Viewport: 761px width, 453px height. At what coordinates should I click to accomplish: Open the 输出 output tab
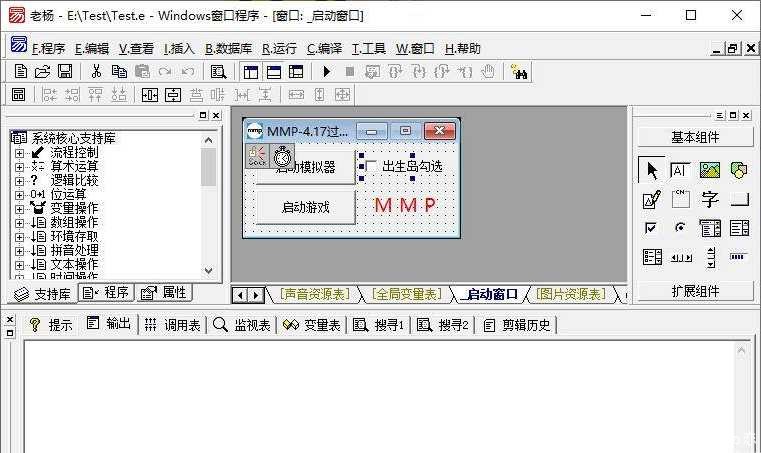(x=109, y=324)
